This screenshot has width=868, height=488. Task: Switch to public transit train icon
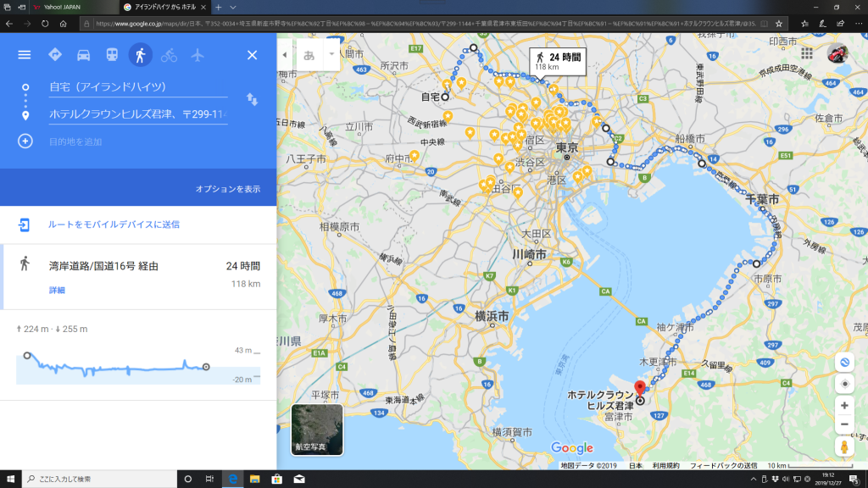pos(112,55)
